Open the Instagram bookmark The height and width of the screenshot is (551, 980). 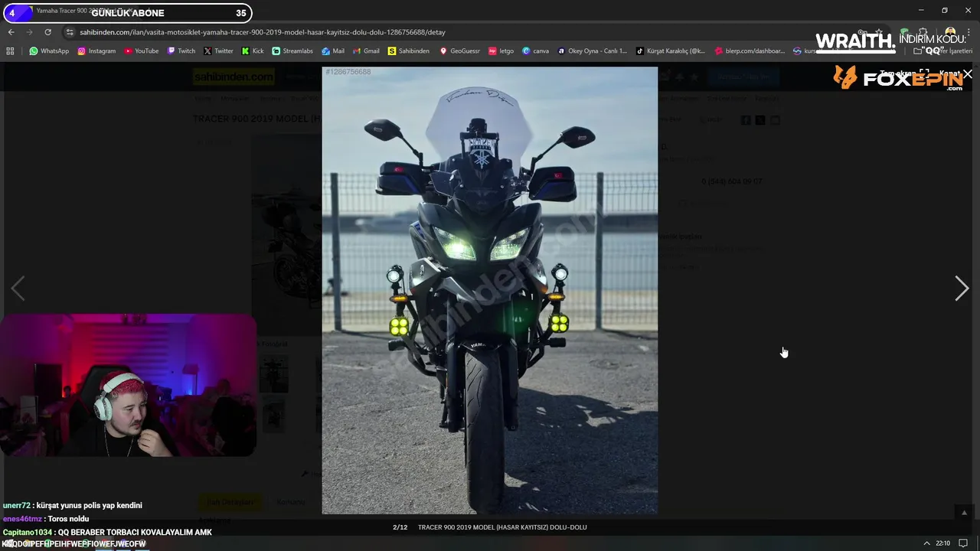(x=96, y=51)
